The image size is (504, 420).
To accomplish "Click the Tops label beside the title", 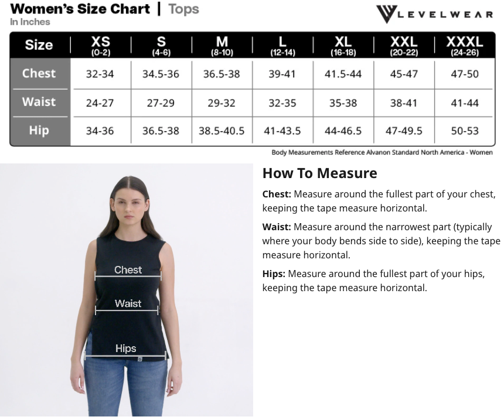I will tap(183, 9).
